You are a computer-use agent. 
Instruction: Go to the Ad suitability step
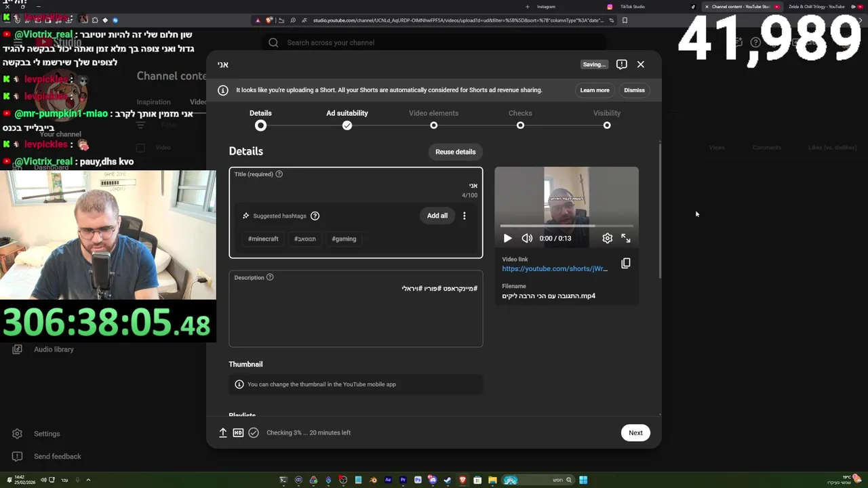pos(347,119)
